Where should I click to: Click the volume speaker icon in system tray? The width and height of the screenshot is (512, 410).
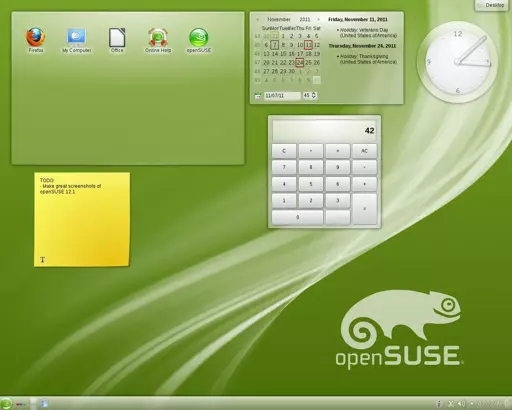click(x=461, y=404)
